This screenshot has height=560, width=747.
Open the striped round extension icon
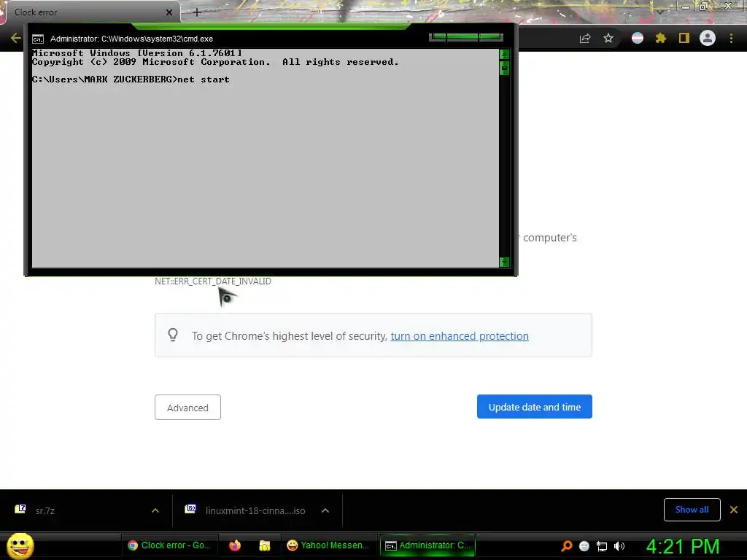click(x=638, y=38)
